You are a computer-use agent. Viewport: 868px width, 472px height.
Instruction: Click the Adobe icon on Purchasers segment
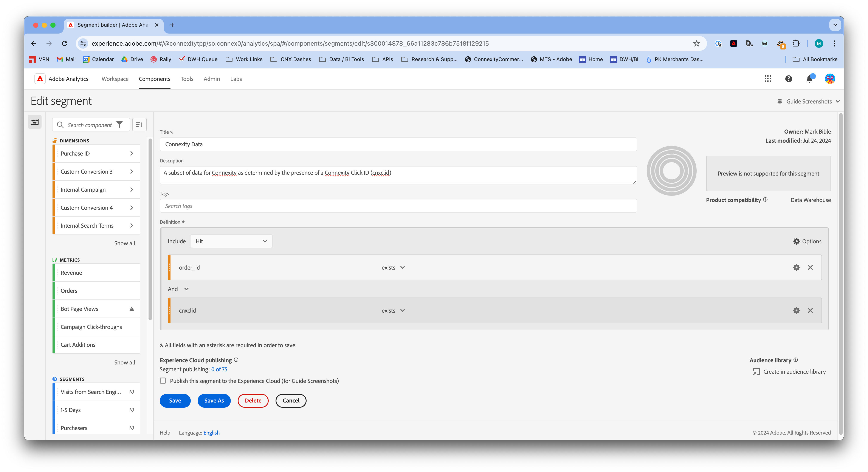132,428
